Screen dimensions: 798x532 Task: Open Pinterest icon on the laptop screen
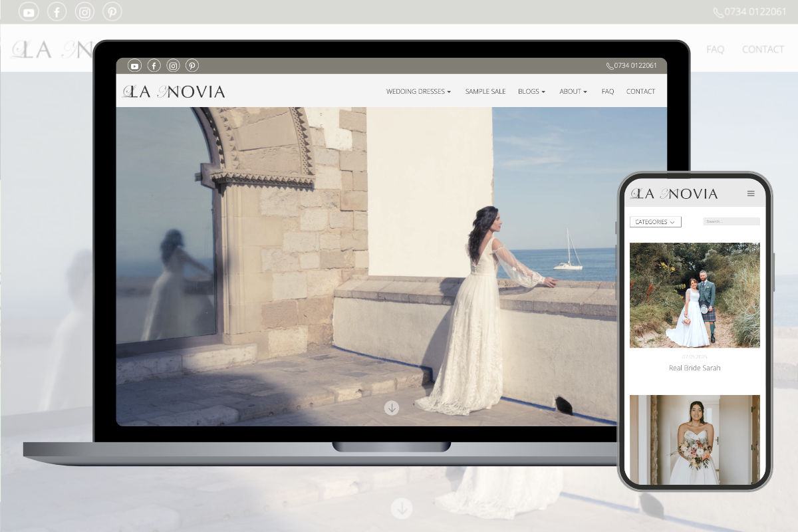(192, 65)
